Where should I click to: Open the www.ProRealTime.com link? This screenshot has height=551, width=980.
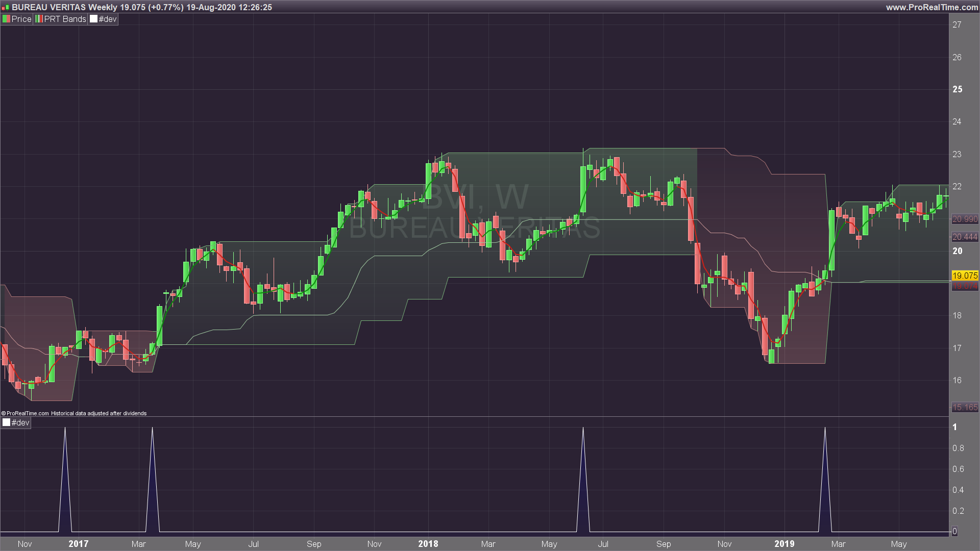pos(932,7)
